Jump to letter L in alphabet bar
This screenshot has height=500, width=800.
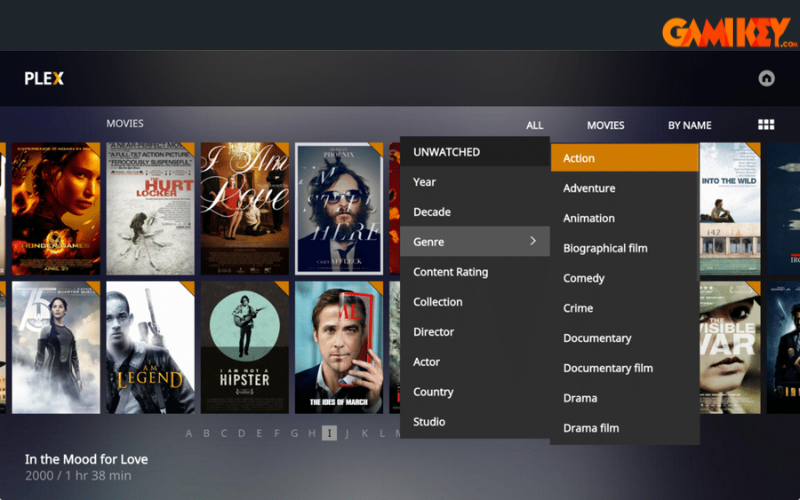(x=382, y=433)
